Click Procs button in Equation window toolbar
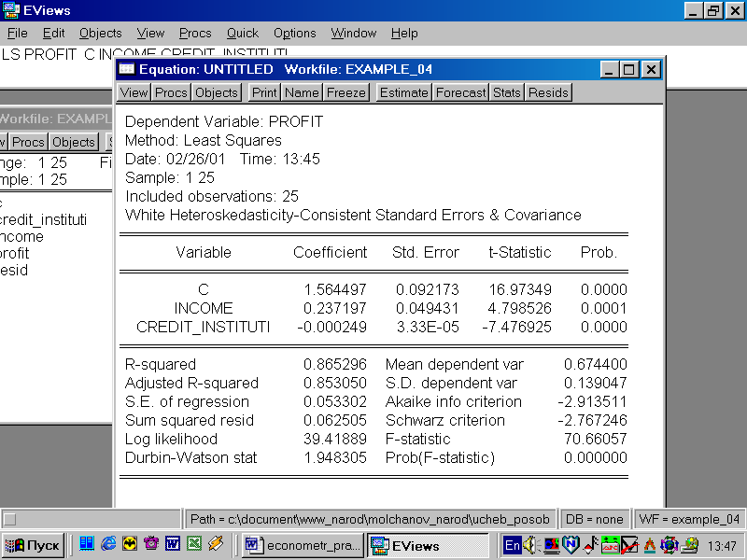Image resolution: width=747 pixels, height=560 pixels. [x=171, y=92]
